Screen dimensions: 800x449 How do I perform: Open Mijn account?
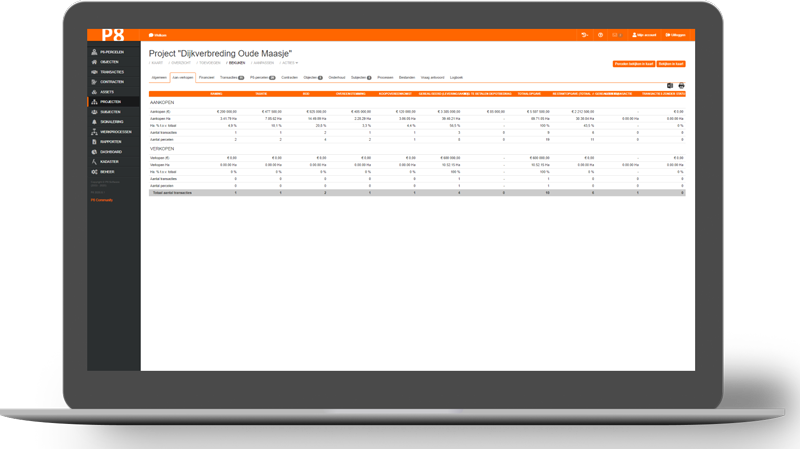pos(644,35)
